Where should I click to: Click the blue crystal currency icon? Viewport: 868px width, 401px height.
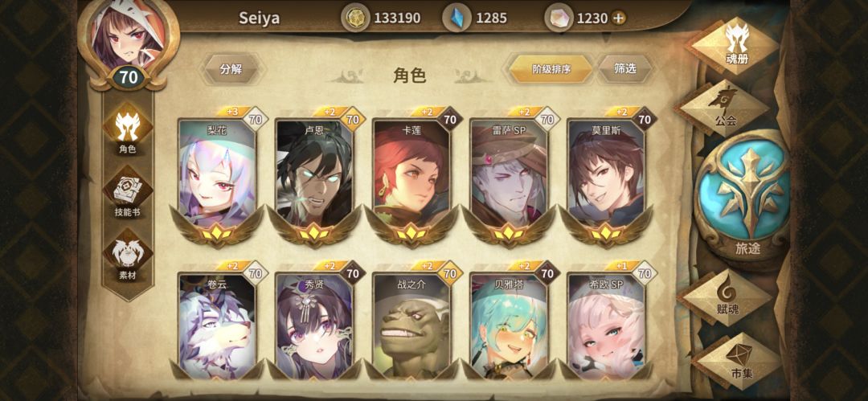[x=457, y=18]
